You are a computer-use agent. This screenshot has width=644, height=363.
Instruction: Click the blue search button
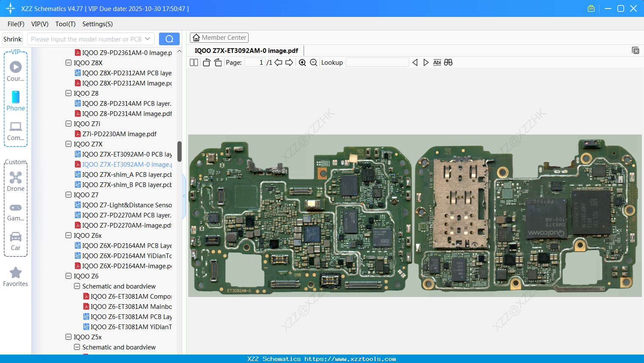pyautogui.click(x=169, y=39)
